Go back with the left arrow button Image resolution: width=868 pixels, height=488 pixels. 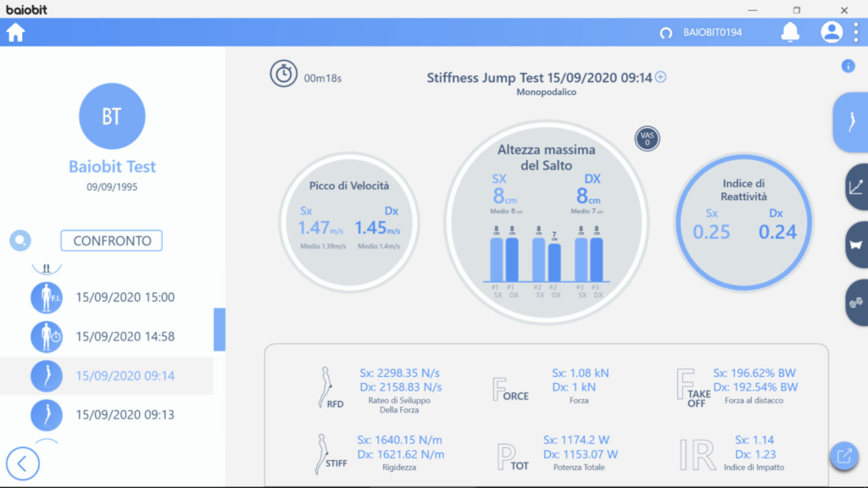coord(23,463)
